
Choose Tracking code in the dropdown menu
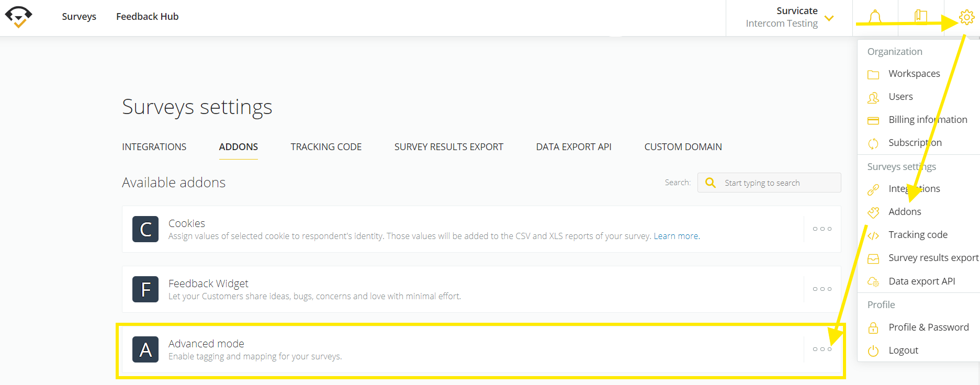point(918,235)
